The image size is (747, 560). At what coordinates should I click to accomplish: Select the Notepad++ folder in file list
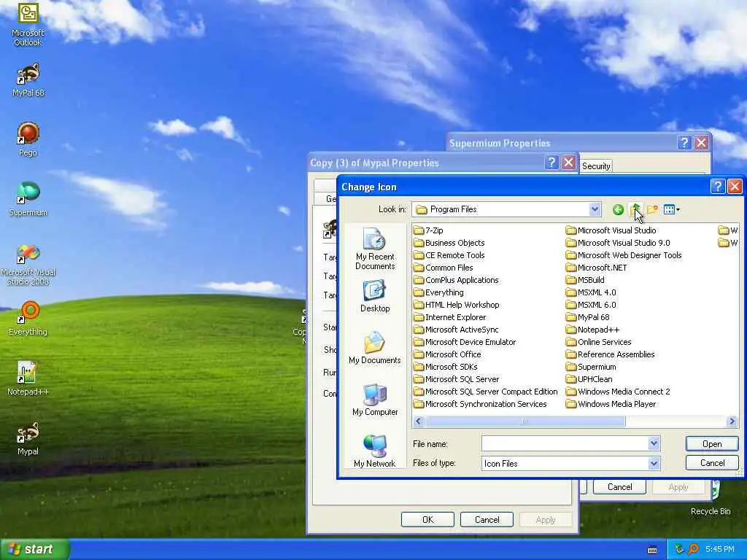pos(592,330)
